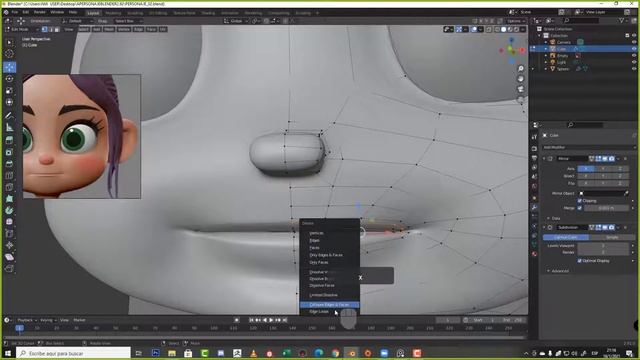
Task: Toggle Optimal Display checkbox
Action: coord(580,260)
